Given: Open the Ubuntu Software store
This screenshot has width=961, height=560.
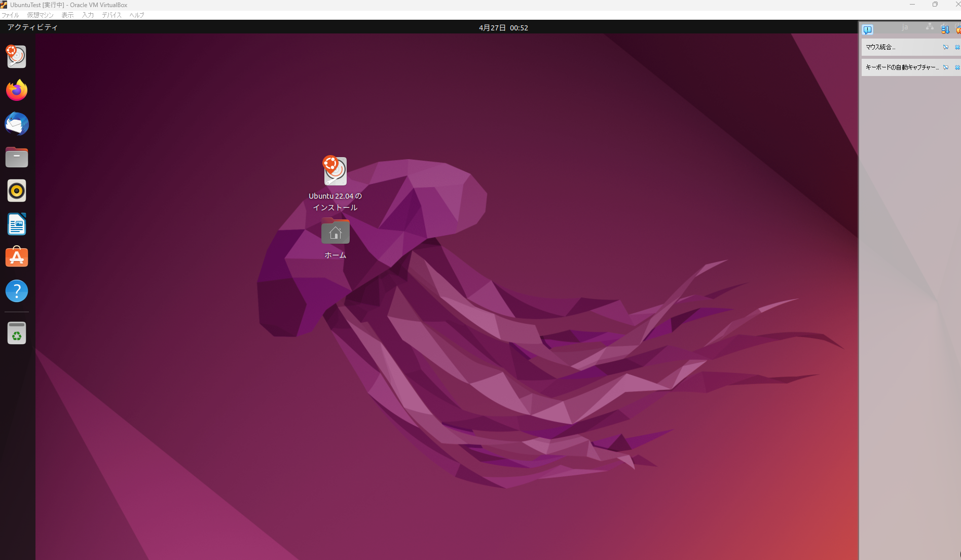Looking at the screenshot, I should pyautogui.click(x=16, y=257).
